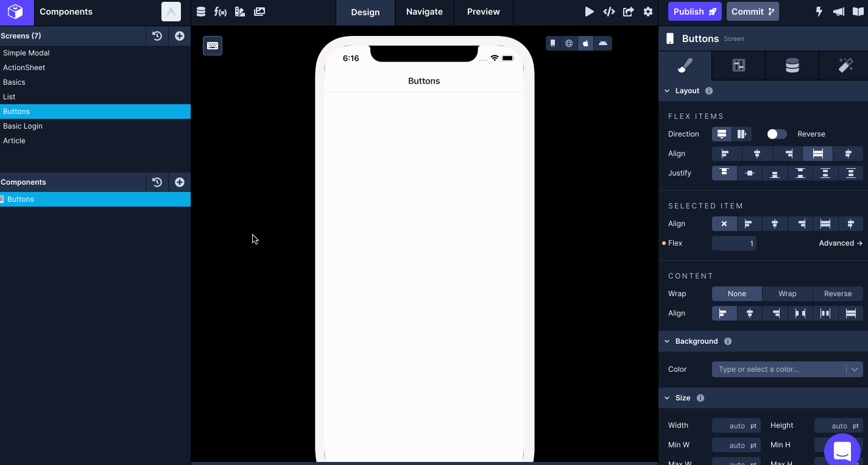
Task: Click the megaphone announcements icon
Action: [839, 12]
